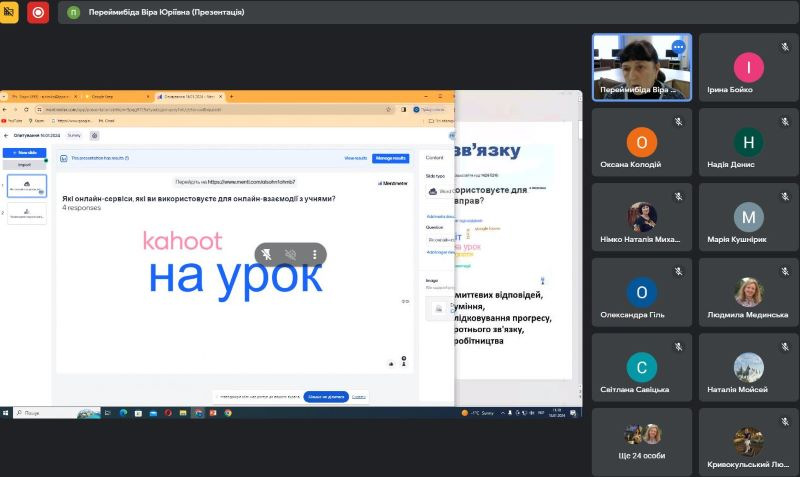Select slide 1 thumbnail in Mentimeter
800x477 pixels.
pyautogui.click(x=27, y=186)
